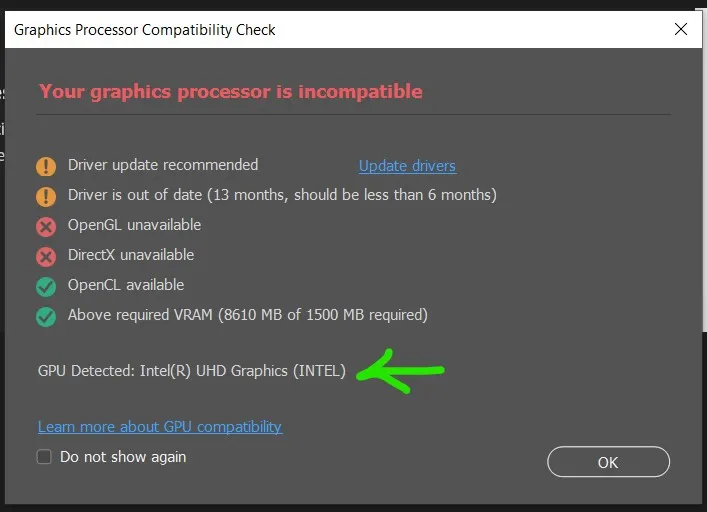Click the red X icon beside OpenGL unavailable
Viewport: 707px width, 512px height.
[x=46, y=227]
